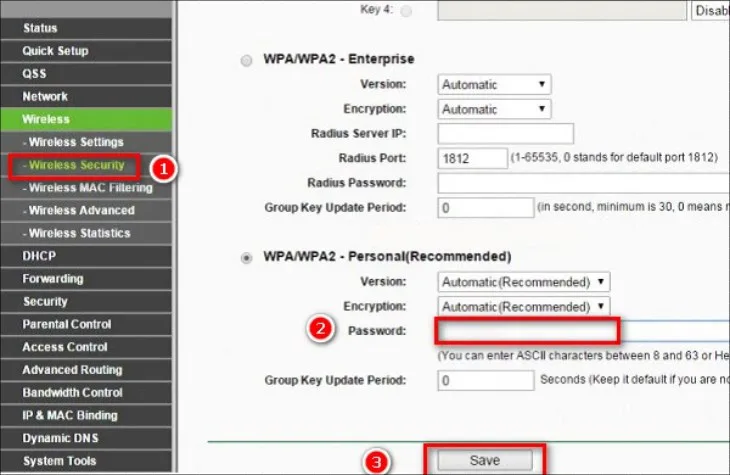Click the Radius Password input field
This screenshot has width=730, height=475.
(x=580, y=183)
